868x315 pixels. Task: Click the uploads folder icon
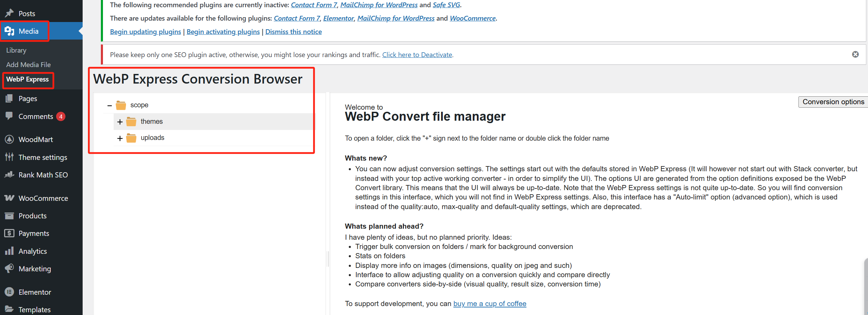pyautogui.click(x=131, y=138)
